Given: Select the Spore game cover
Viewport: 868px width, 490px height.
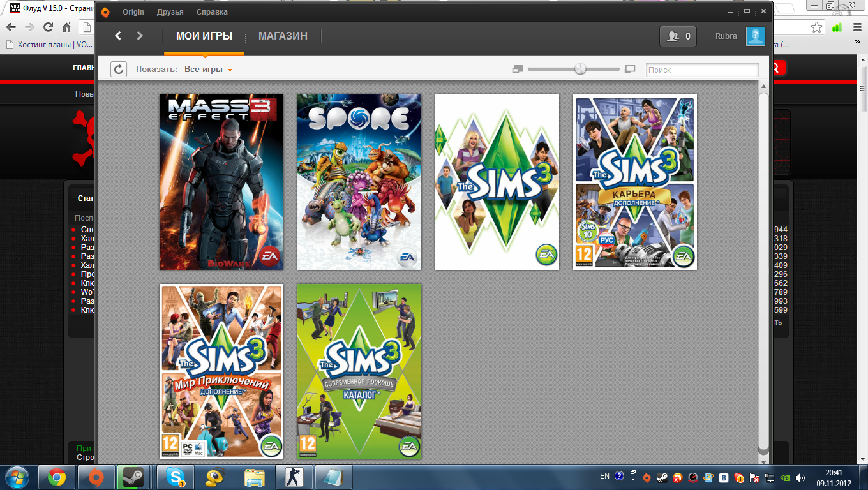Looking at the screenshot, I should pos(359,182).
